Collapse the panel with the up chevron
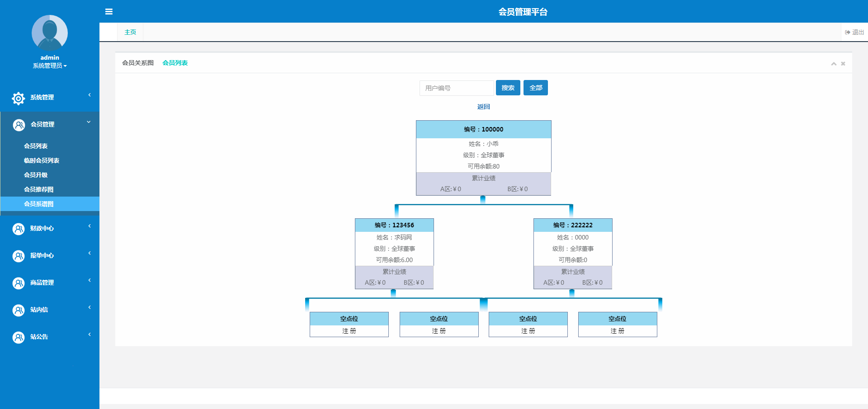This screenshot has height=409, width=868. click(834, 64)
